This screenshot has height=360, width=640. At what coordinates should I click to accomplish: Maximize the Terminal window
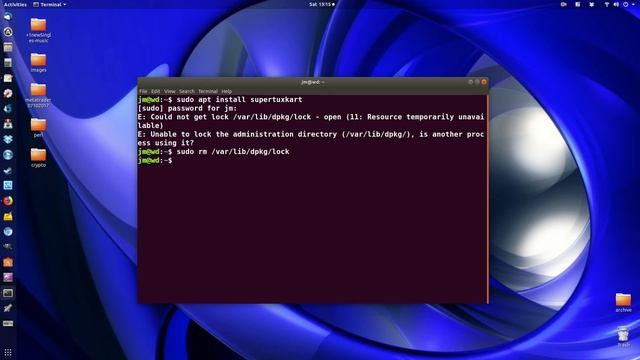pyautogui.click(x=477, y=82)
